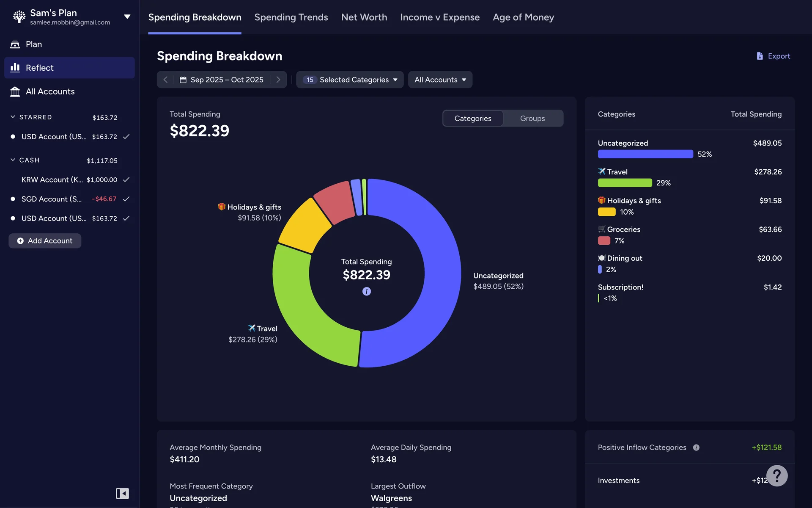Collapse the sidebar with bottom panel icon

[122, 493]
